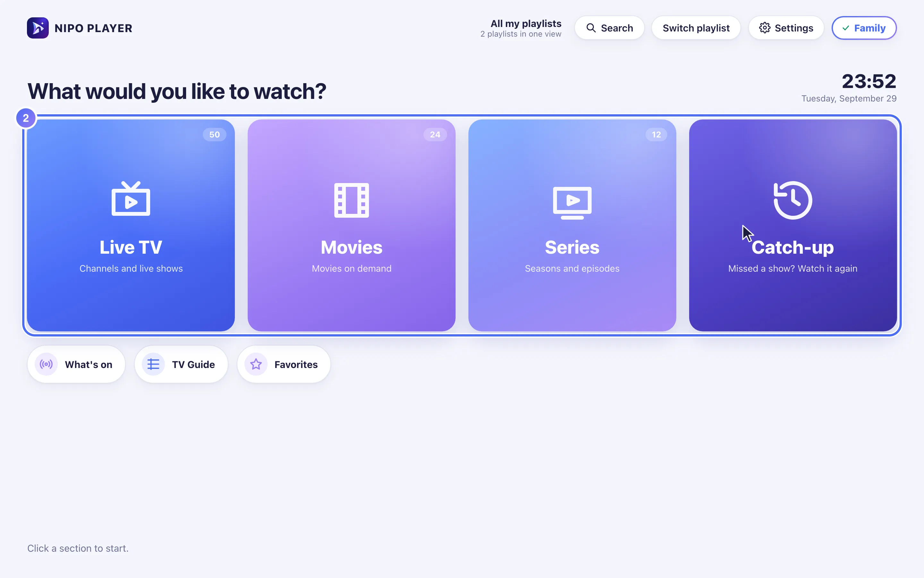This screenshot has height=578, width=924.
Task: Open the Series card title
Action: [572, 247]
